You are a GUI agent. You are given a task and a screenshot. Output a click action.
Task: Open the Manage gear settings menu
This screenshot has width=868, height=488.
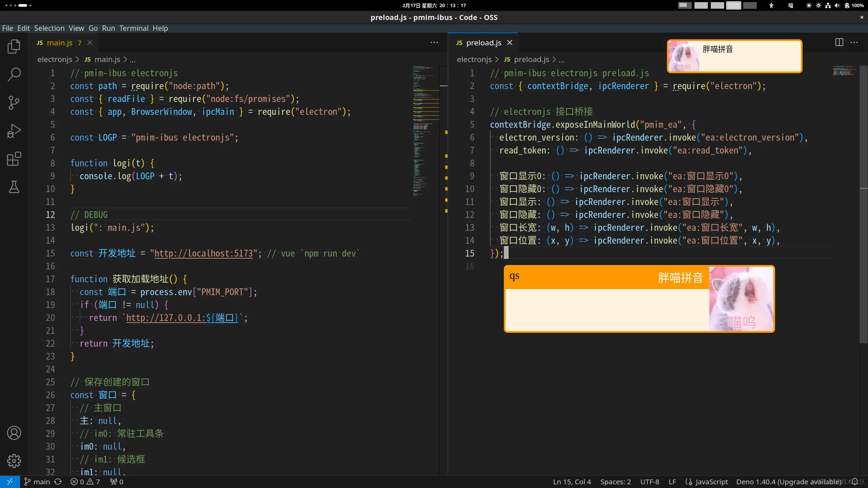pos(14,461)
